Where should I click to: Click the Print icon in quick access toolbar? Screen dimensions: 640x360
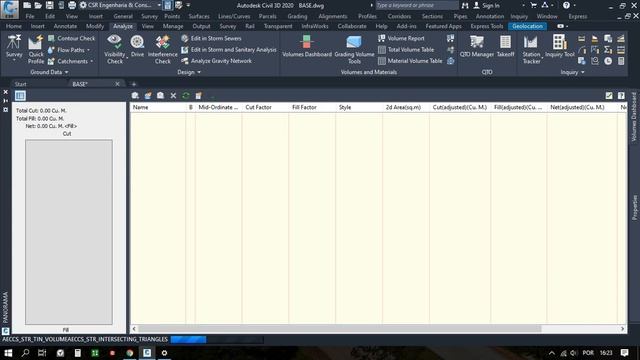point(72,5)
